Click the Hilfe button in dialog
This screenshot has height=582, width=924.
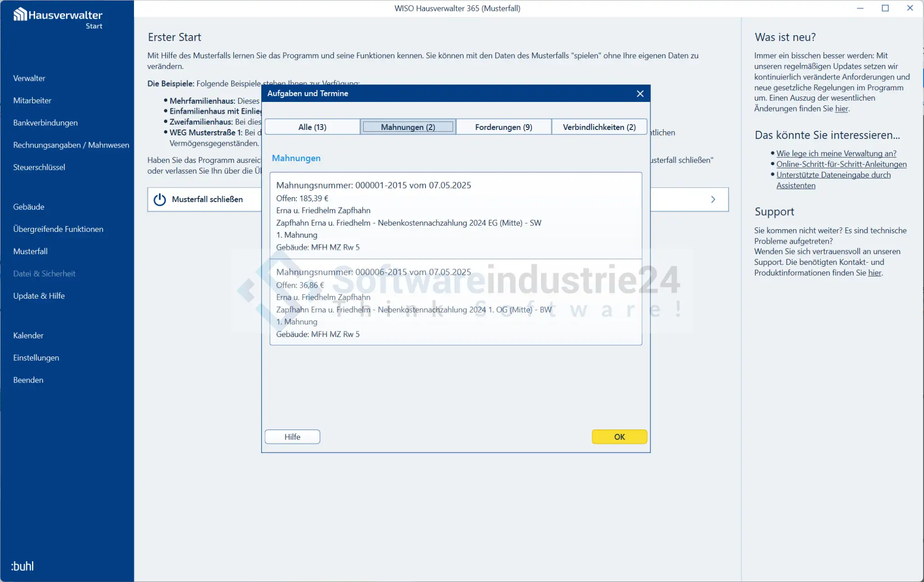(292, 437)
